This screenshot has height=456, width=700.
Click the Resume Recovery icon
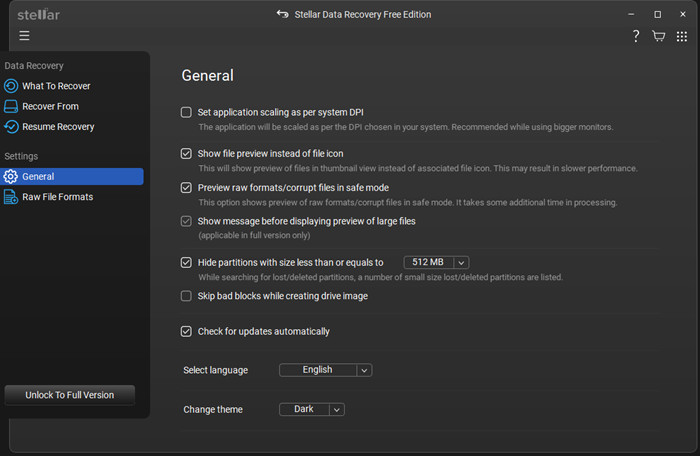pyautogui.click(x=11, y=127)
